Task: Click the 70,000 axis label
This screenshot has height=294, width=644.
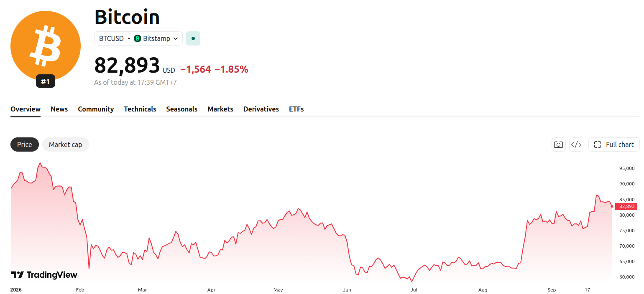Action: tap(627, 246)
